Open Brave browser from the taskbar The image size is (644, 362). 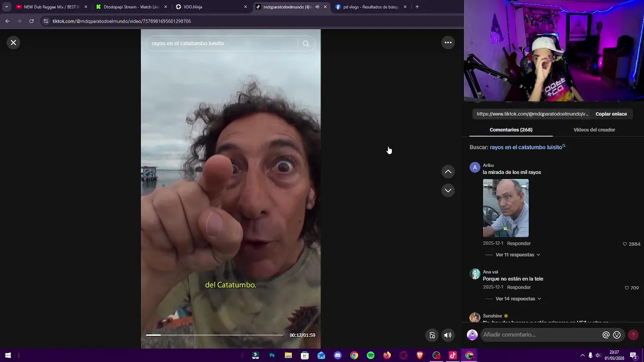coord(420,355)
